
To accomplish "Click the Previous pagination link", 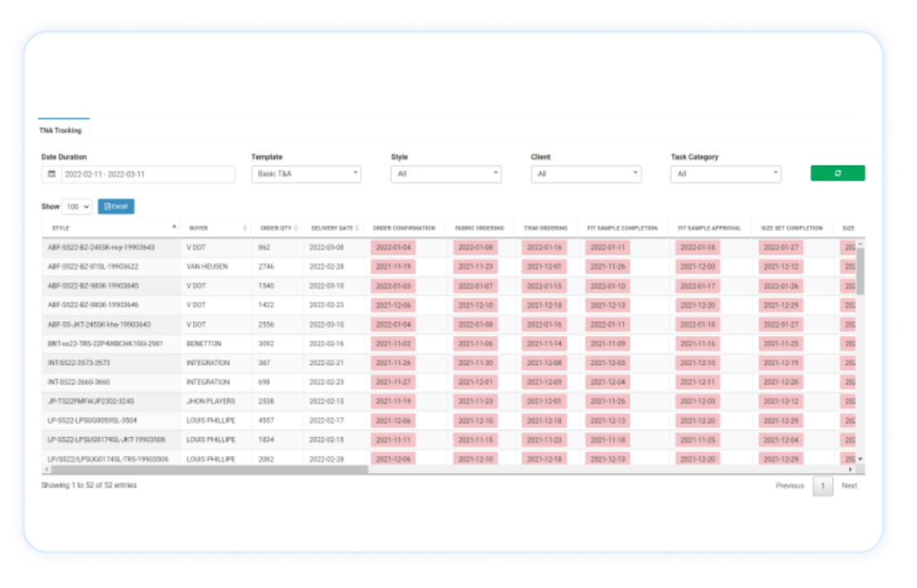I will click(x=790, y=486).
